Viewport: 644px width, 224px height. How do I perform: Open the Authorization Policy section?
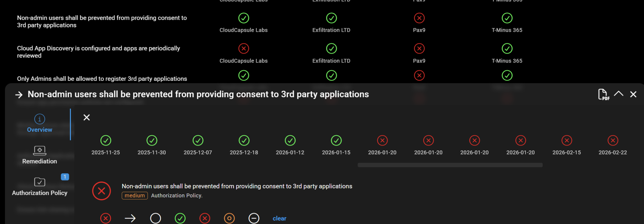[x=40, y=187]
